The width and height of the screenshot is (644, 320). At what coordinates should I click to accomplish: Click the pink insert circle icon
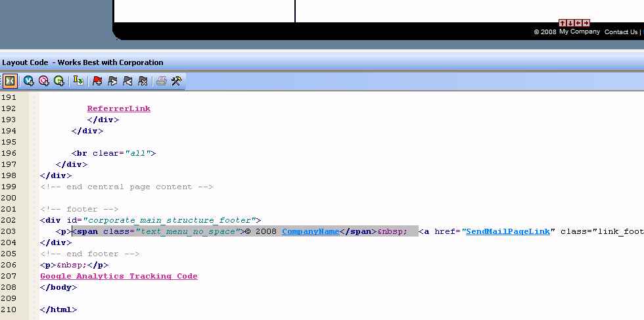44,81
